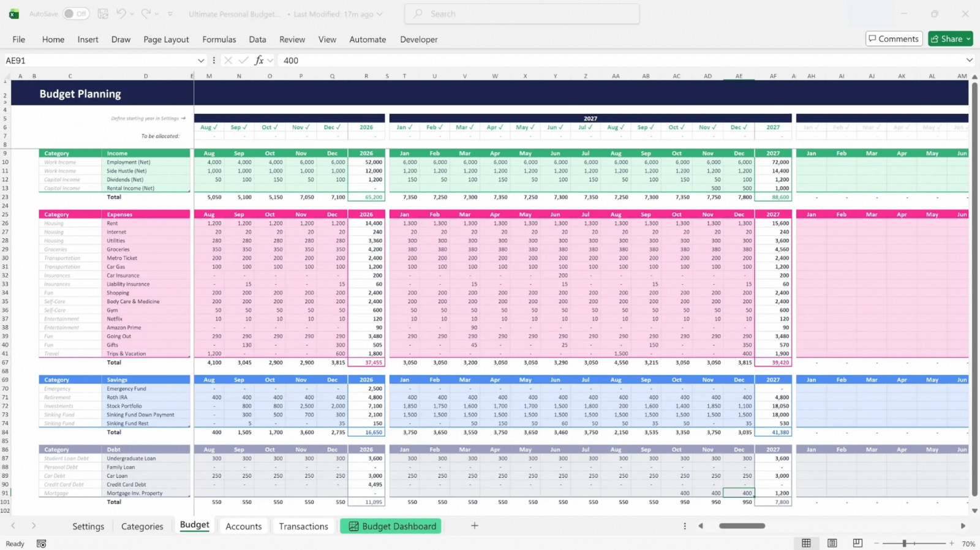Switch to Page Layout view in status bar
Image resolution: width=980 pixels, height=550 pixels.
tap(832, 543)
